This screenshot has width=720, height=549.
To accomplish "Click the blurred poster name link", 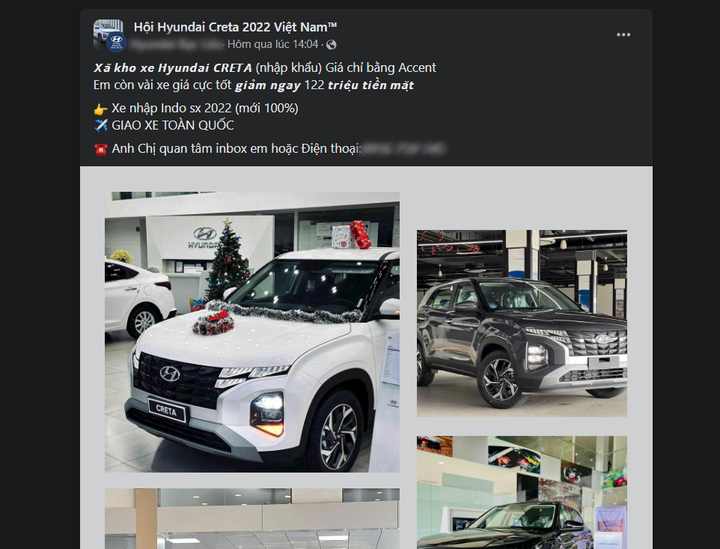I will click(176, 45).
